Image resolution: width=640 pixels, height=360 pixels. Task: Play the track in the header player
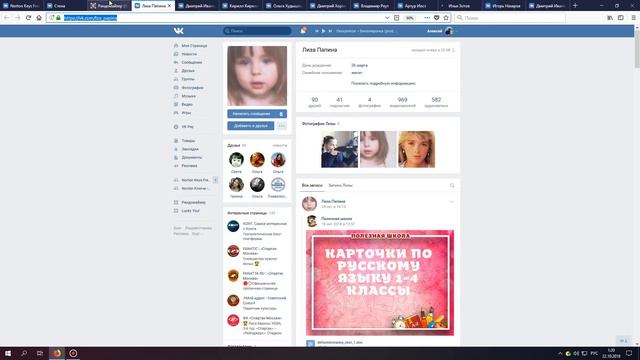pos(323,31)
